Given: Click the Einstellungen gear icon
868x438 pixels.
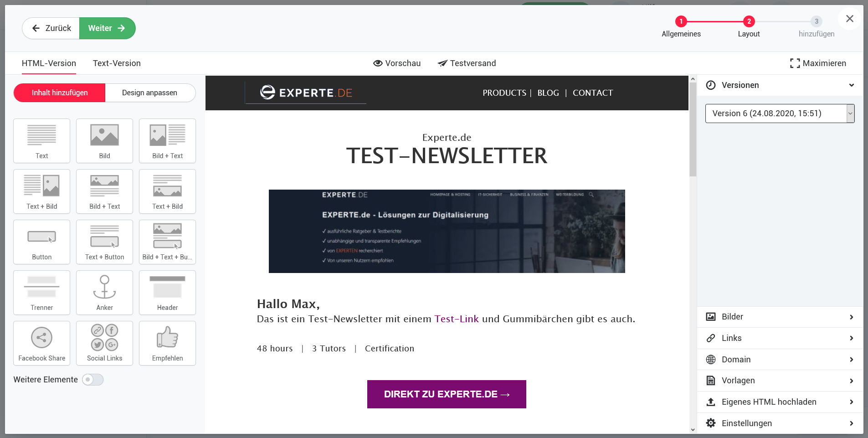Looking at the screenshot, I should 711,423.
